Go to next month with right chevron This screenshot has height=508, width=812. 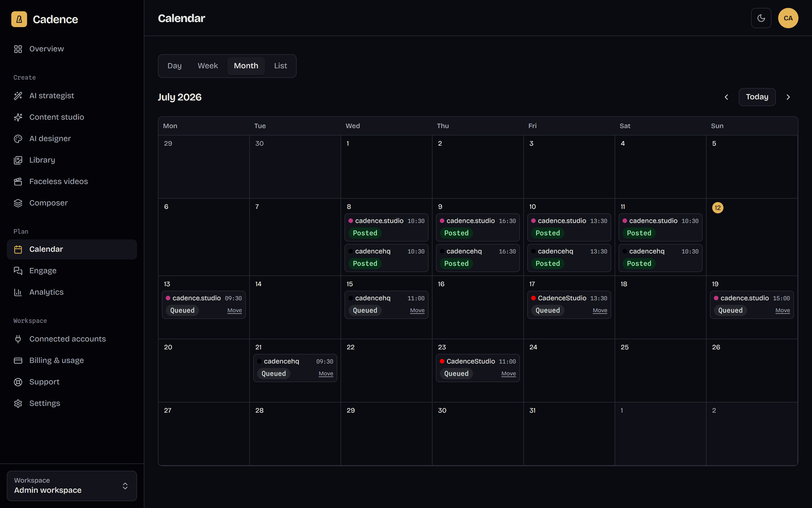pyautogui.click(x=788, y=97)
